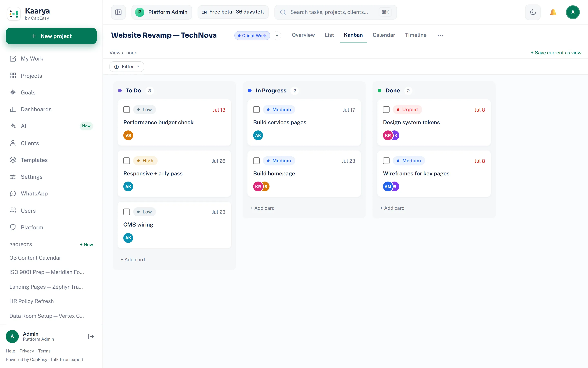Viewport: 588px width, 368px height.
Task: Check the Responsive + a11y pass task
Action: [127, 161]
